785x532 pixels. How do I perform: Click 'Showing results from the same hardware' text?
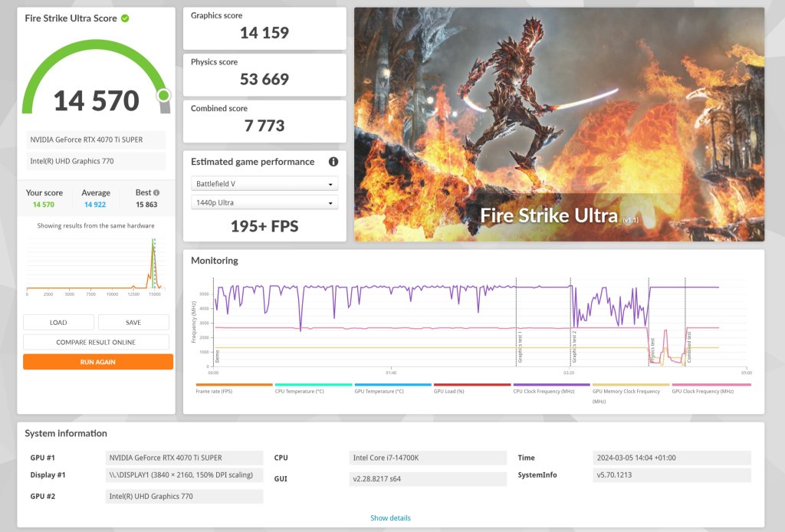pos(96,225)
